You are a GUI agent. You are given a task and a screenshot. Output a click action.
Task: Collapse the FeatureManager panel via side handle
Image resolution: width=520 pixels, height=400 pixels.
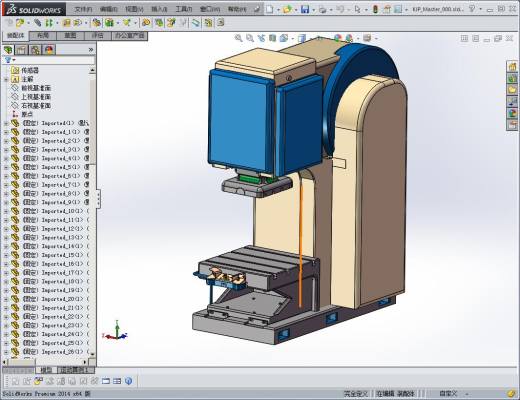pos(98,198)
